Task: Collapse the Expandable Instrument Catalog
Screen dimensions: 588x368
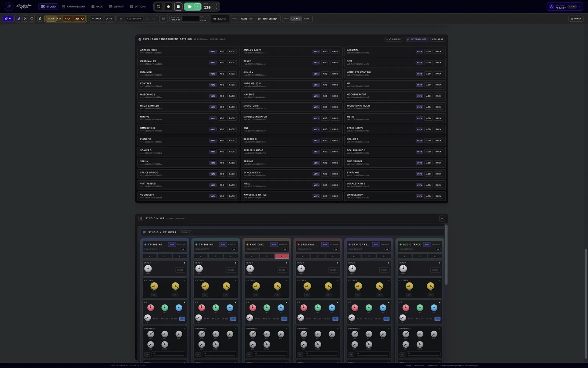Action: coord(437,39)
